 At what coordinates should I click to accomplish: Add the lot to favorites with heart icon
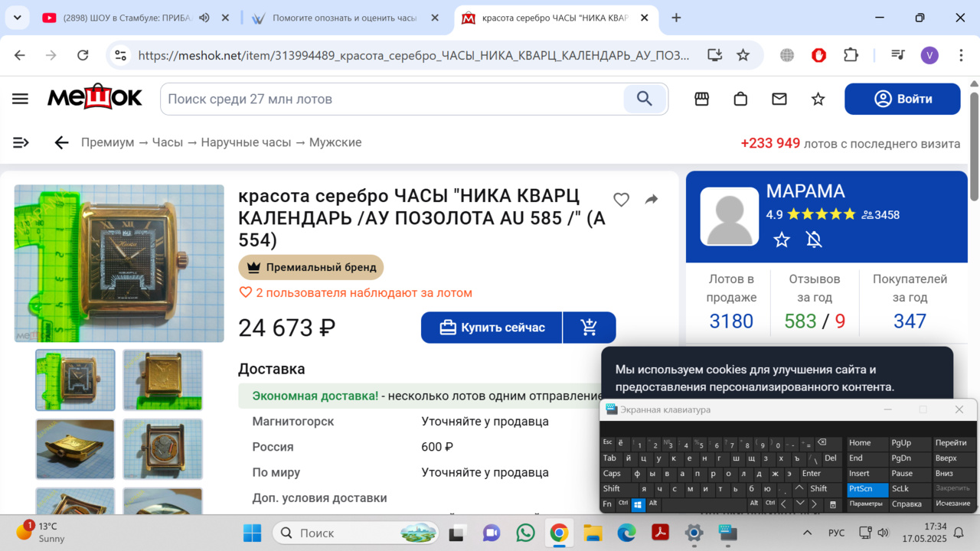(x=621, y=200)
